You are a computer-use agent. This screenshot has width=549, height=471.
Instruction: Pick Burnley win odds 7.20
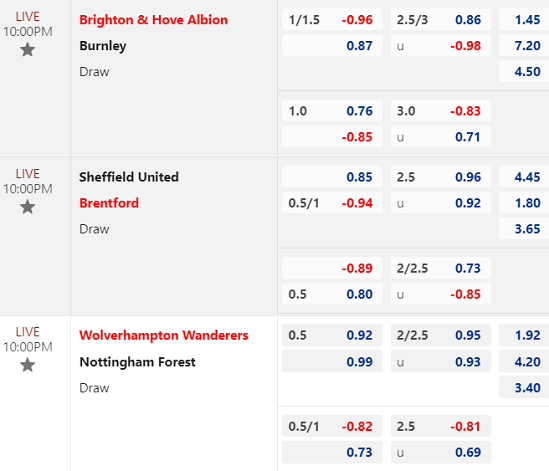(x=524, y=46)
